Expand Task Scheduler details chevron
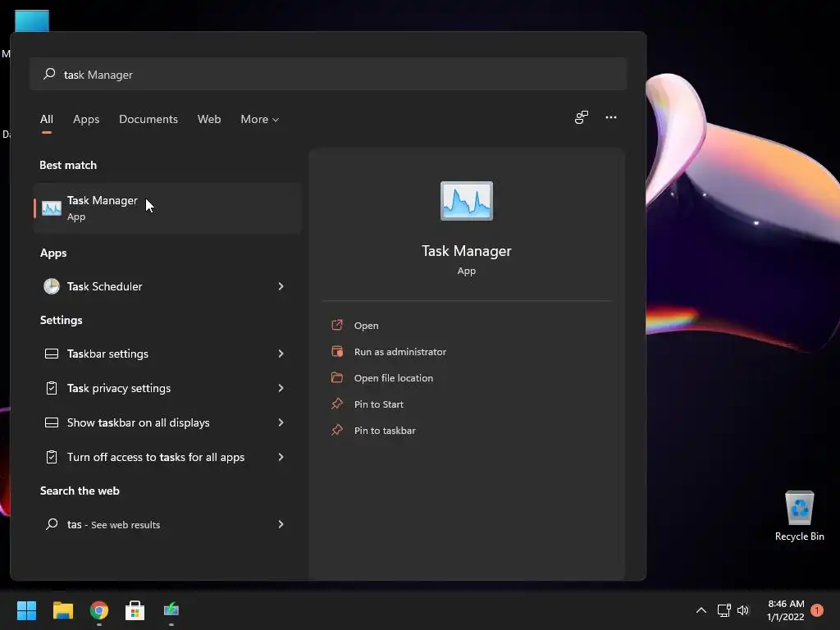 (281, 286)
